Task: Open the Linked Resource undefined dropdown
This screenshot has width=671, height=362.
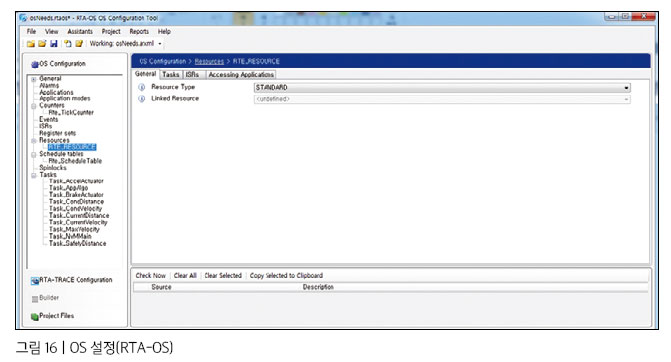Action: [442, 99]
